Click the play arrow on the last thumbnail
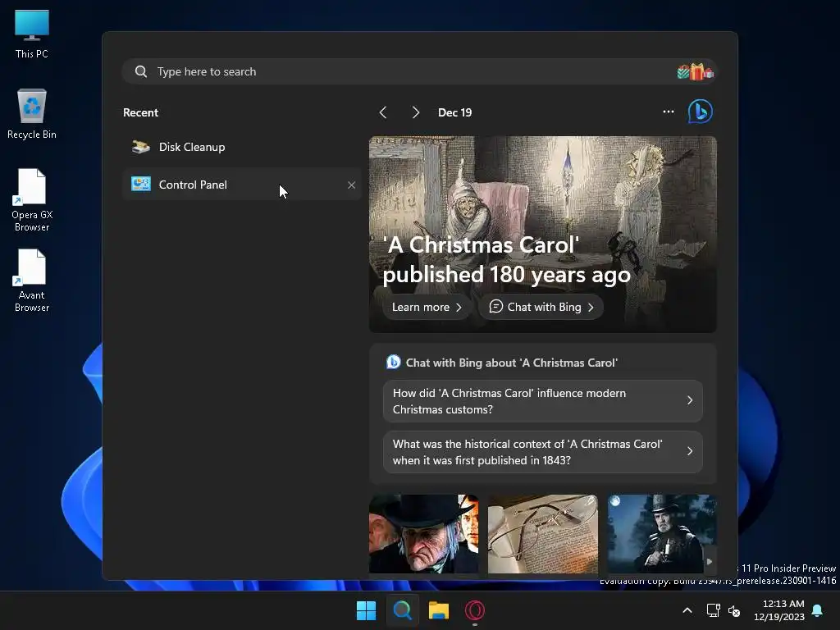This screenshot has height=630, width=840. (710, 562)
